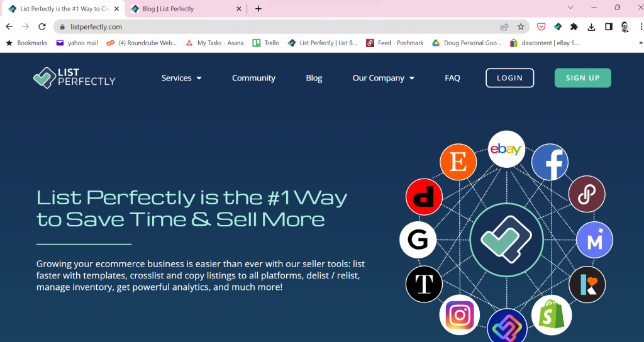Open the Chrome profile avatar
This screenshot has height=342, width=644.
625,26
